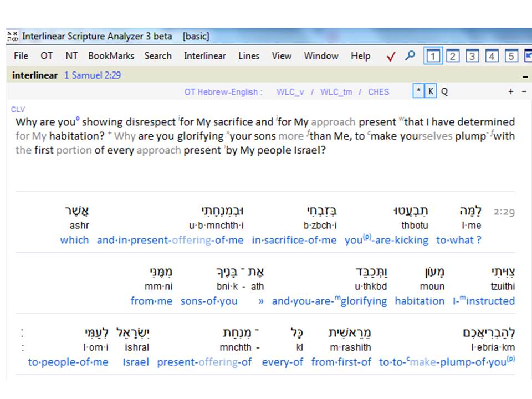The height and width of the screenshot is (399, 532).
Task: Click the gloss 'habitation'
Action: click(x=420, y=301)
